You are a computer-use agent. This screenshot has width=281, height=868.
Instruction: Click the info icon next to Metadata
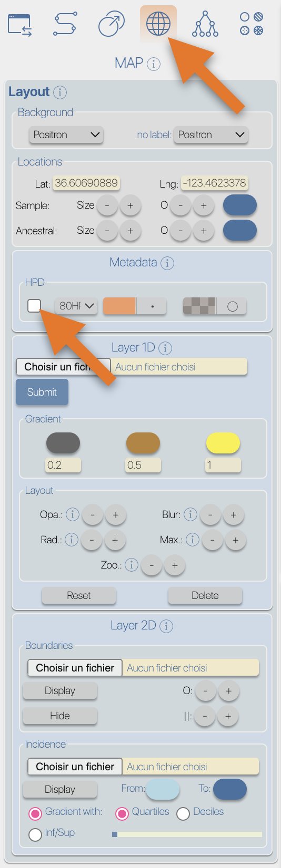(167, 263)
